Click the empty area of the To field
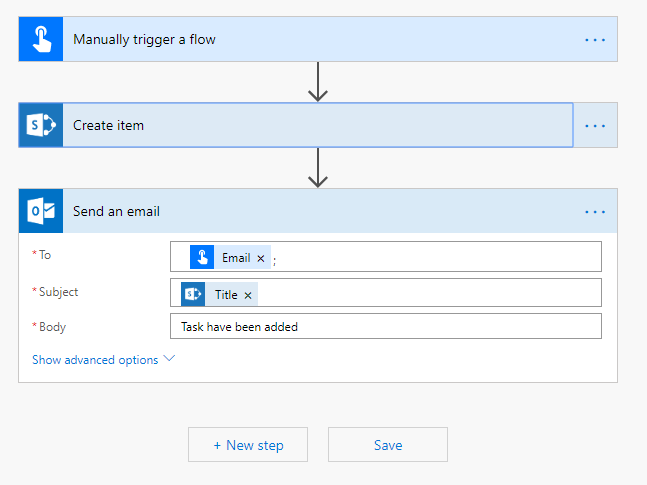Image resolution: width=647 pixels, height=485 pixels. tap(440, 257)
